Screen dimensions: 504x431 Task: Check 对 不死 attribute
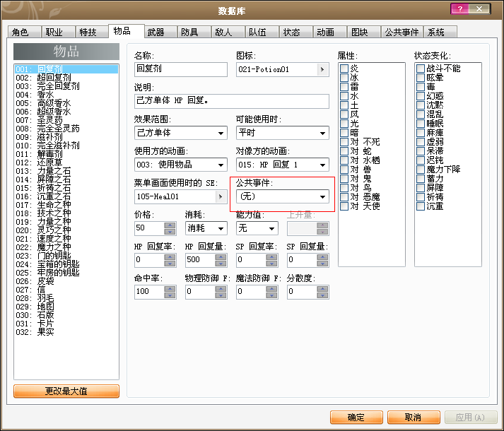[344, 142]
